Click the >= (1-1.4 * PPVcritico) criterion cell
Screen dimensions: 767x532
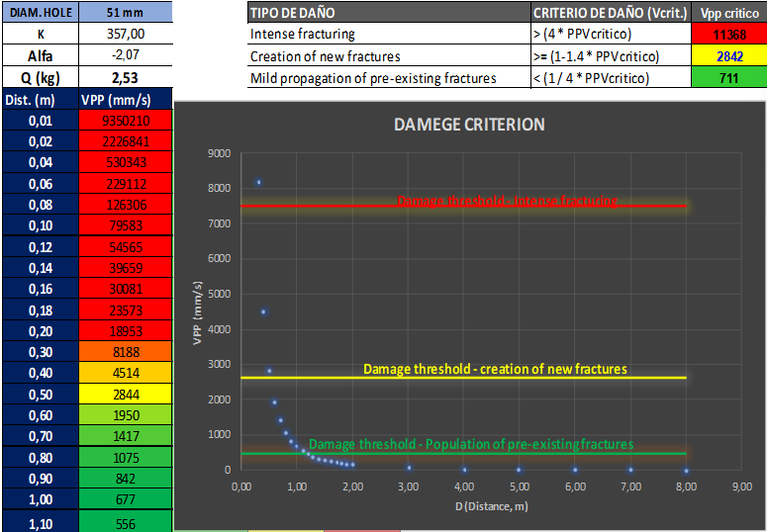[x=611, y=56]
